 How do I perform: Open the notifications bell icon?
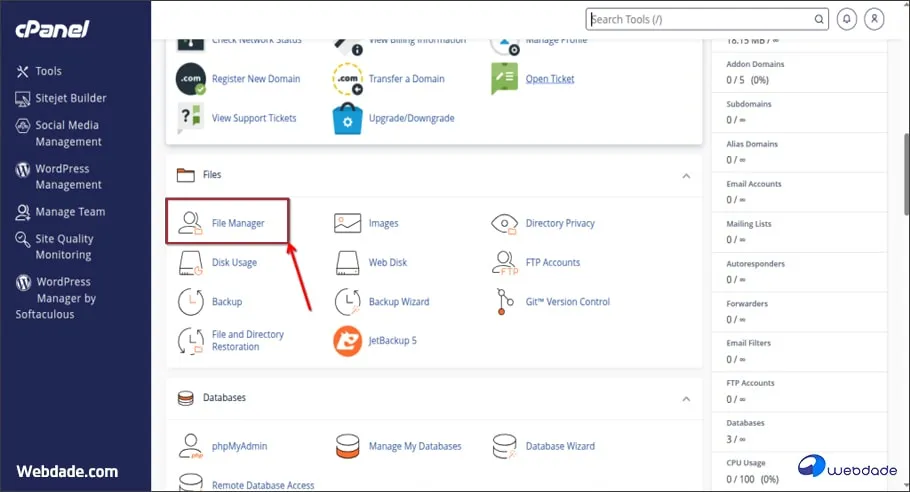[x=847, y=19]
